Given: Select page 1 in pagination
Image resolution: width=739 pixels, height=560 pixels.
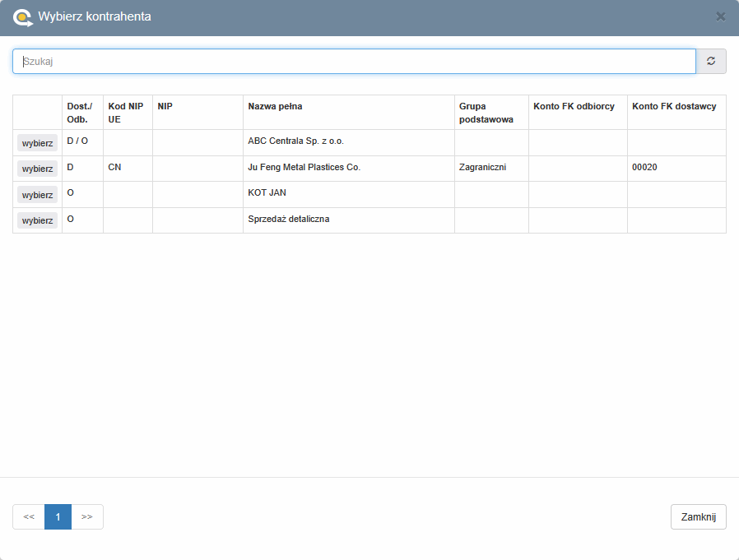Looking at the screenshot, I should pos(58,516).
